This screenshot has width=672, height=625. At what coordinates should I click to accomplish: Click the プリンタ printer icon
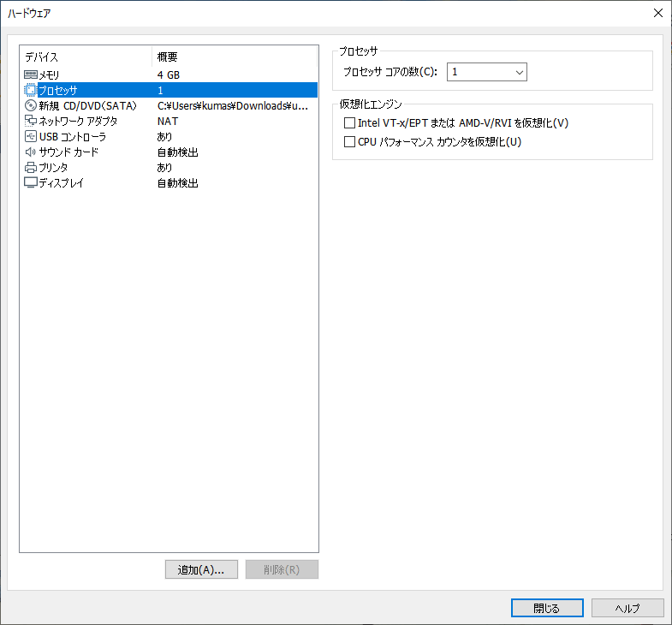tap(31, 168)
